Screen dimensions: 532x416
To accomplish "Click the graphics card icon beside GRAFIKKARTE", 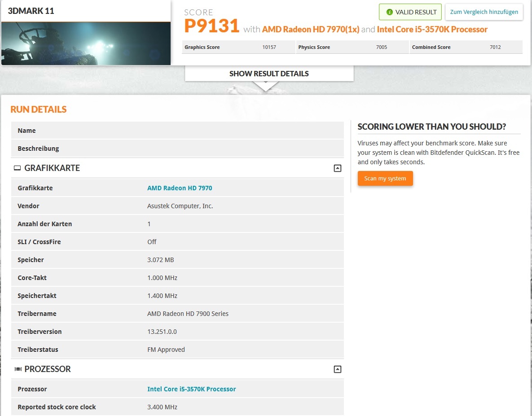I will point(18,168).
